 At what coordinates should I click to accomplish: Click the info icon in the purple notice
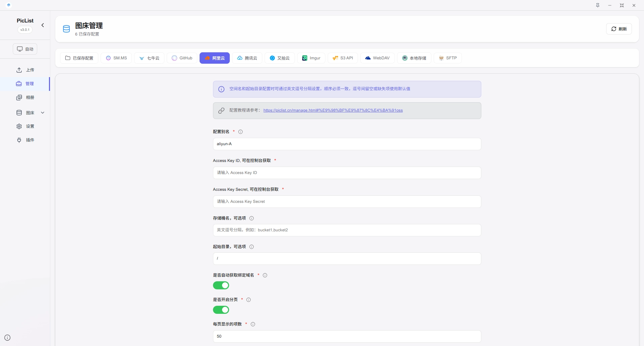click(x=221, y=89)
